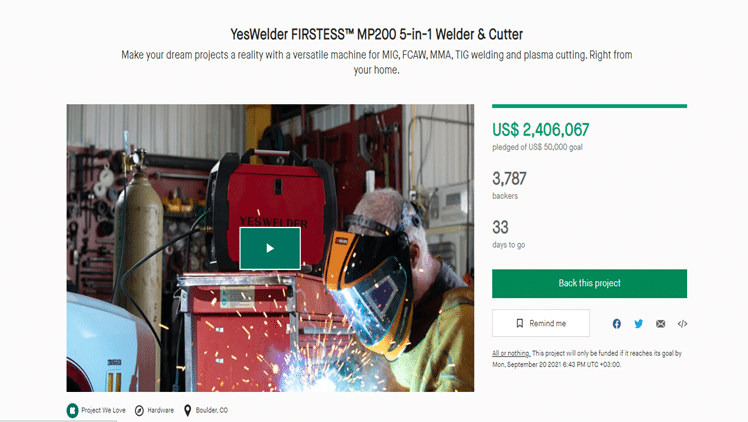Screen dimensions: 748x422
Task: Share project on Twitter
Action: 638,324
